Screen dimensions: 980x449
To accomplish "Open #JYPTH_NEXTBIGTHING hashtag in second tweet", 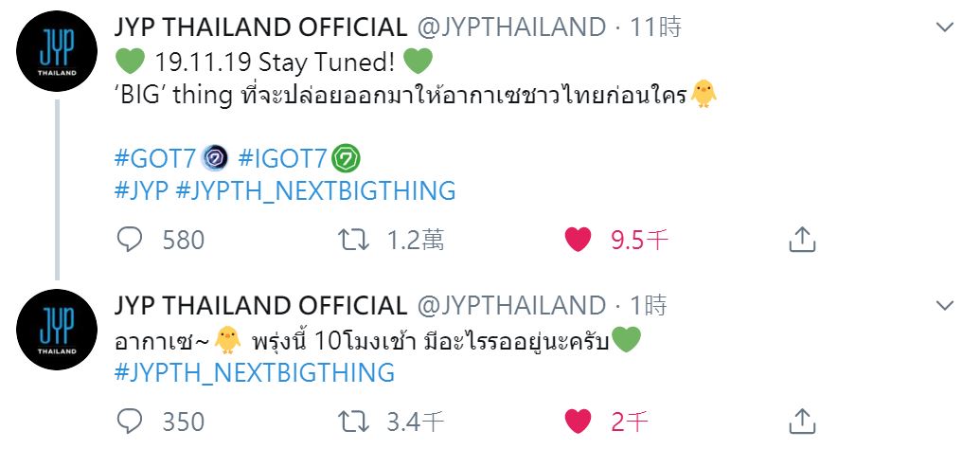I will pos(255,372).
